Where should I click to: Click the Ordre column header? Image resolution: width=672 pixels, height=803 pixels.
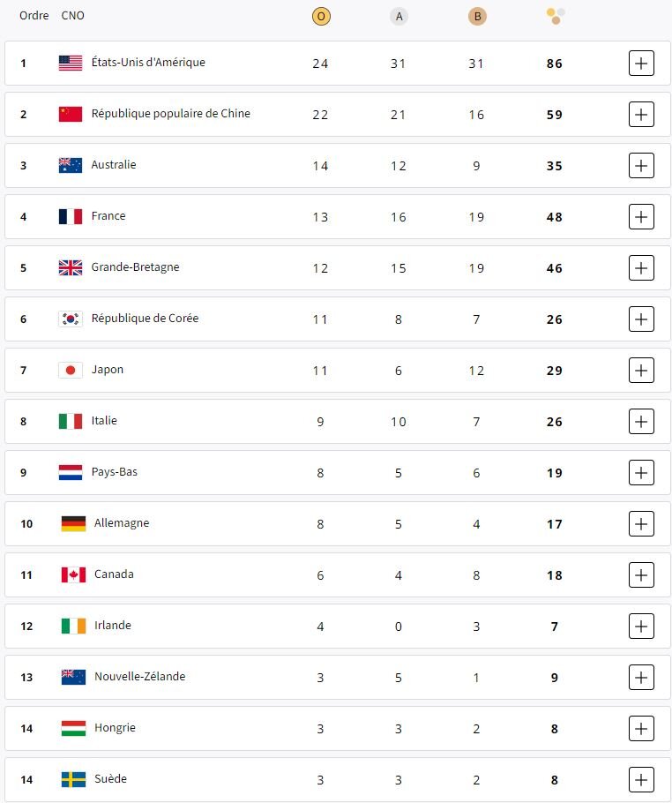[34, 16]
